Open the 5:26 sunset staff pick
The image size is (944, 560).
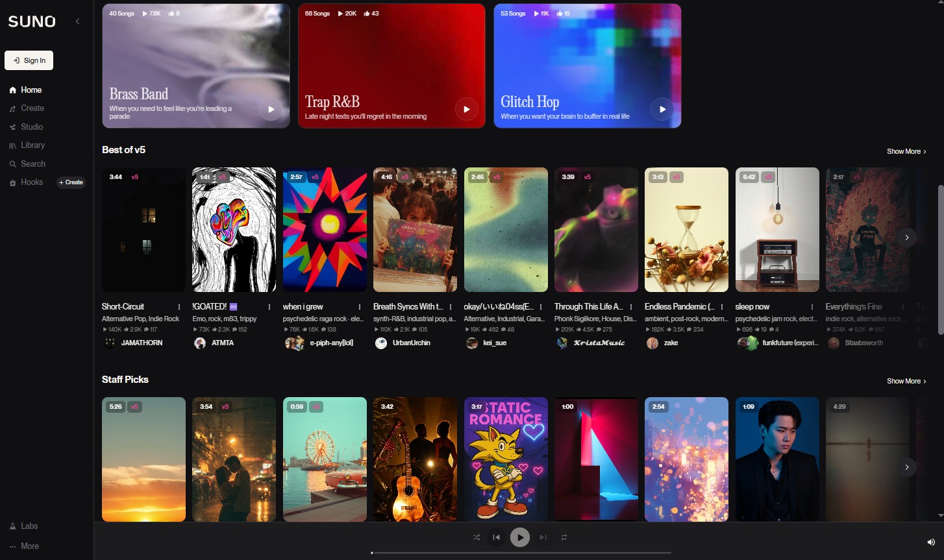143,459
